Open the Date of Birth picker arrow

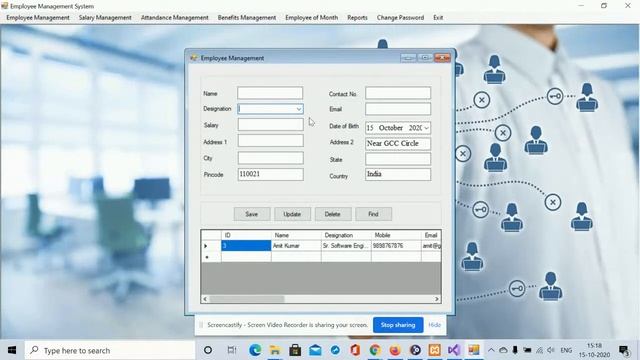tap(426, 128)
